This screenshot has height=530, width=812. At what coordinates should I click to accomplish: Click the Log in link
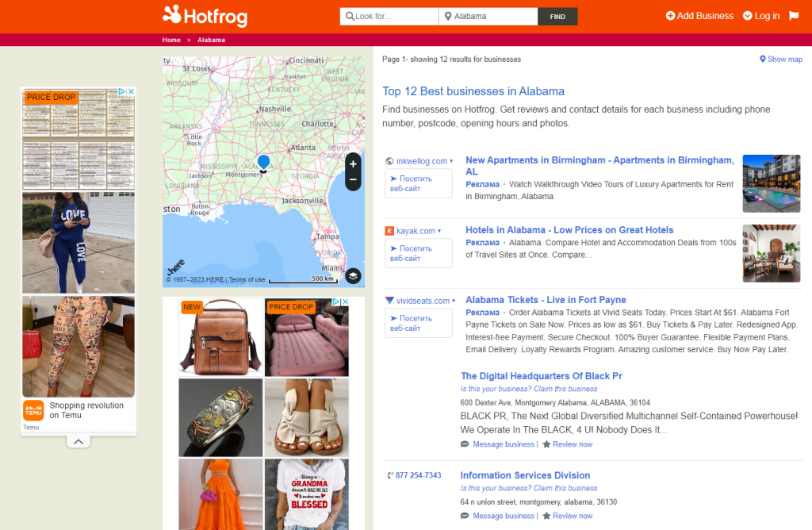pyautogui.click(x=761, y=16)
